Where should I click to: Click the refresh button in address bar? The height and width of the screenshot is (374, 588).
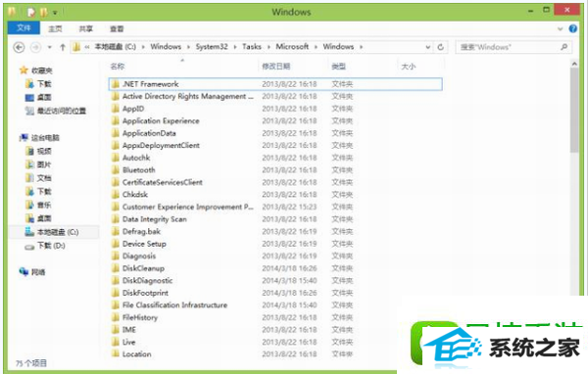coord(441,47)
